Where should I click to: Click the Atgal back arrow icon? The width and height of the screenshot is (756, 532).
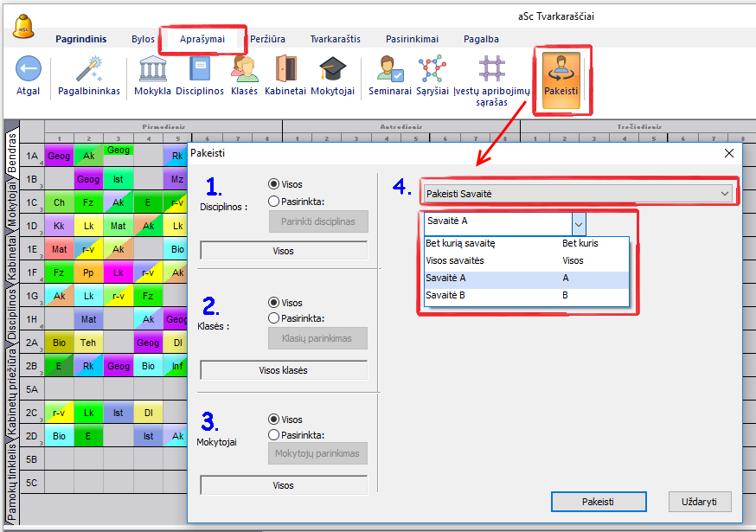pos(28,69)
